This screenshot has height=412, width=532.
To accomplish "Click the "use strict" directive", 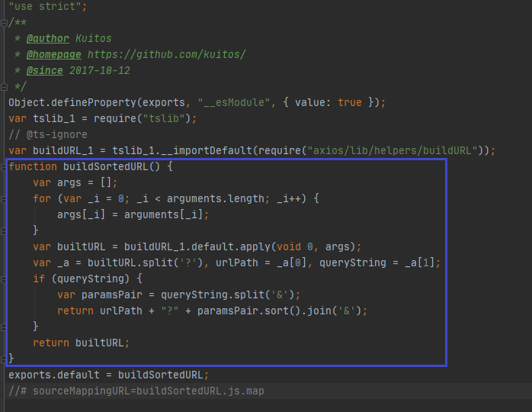I will click(x=45, y=6).
